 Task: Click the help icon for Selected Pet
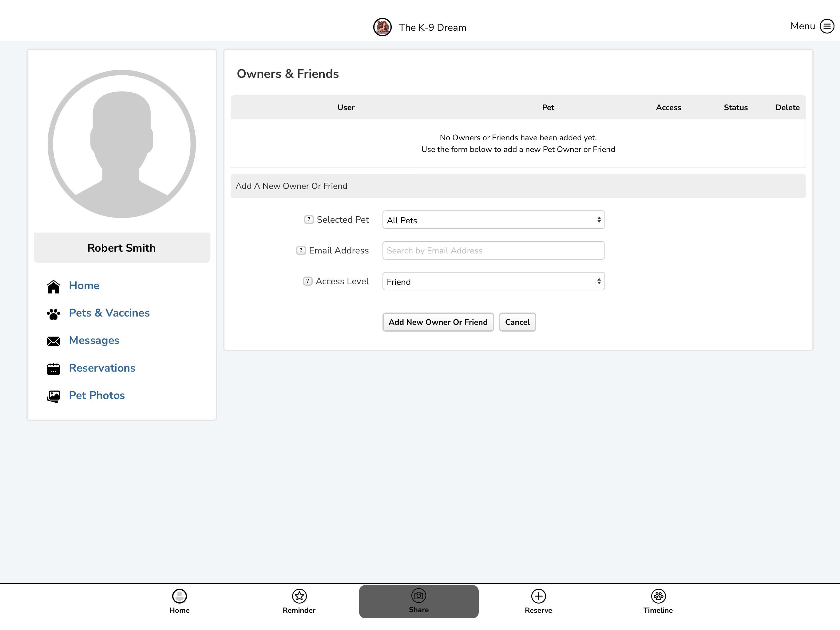tap(309, 220)
